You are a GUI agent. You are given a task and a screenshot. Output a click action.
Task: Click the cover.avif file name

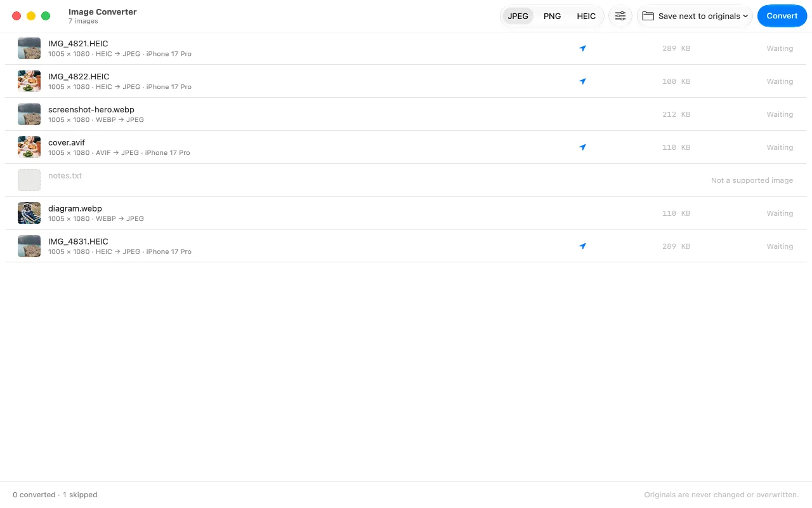pyautogui.click(x=67, y=143)
